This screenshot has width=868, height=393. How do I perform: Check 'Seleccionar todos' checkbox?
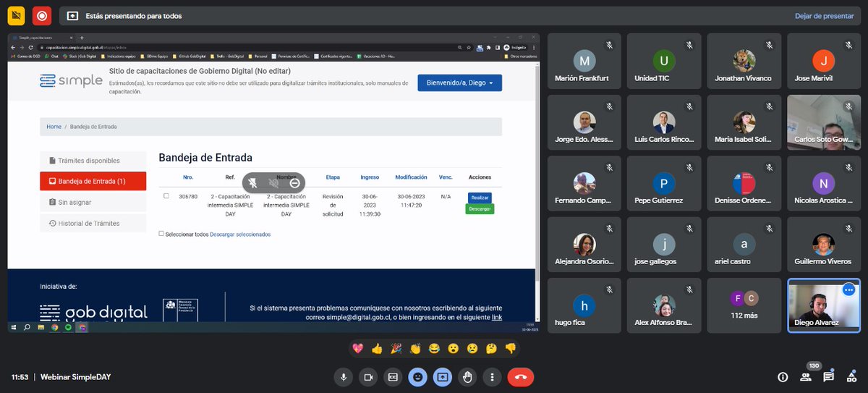(x=161, y=234)
